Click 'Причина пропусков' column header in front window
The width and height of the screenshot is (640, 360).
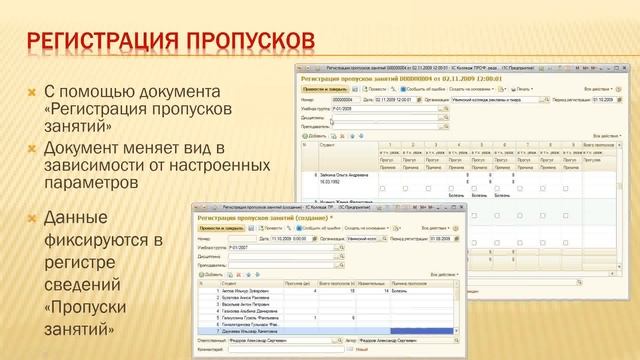tap(422, 283)
